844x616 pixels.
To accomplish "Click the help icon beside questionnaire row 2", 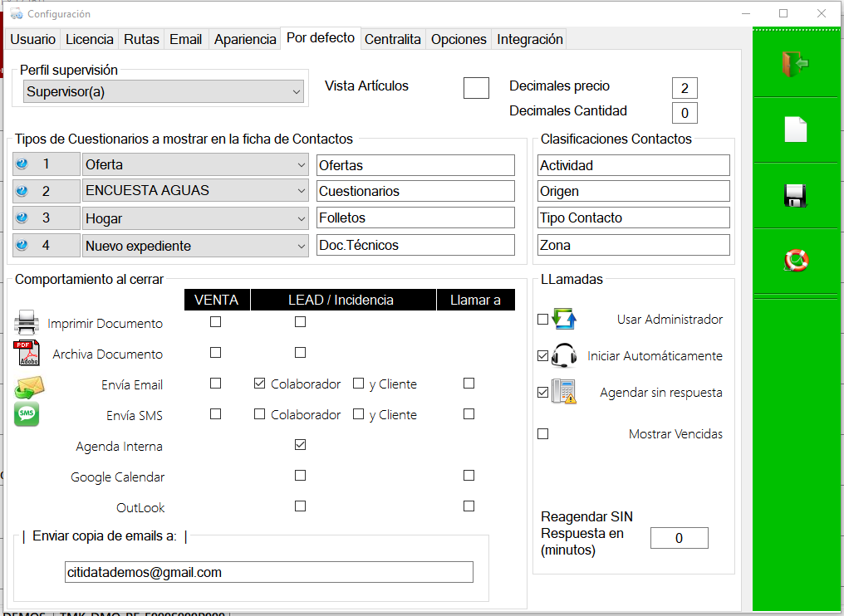I will click(x=22, y=190).
